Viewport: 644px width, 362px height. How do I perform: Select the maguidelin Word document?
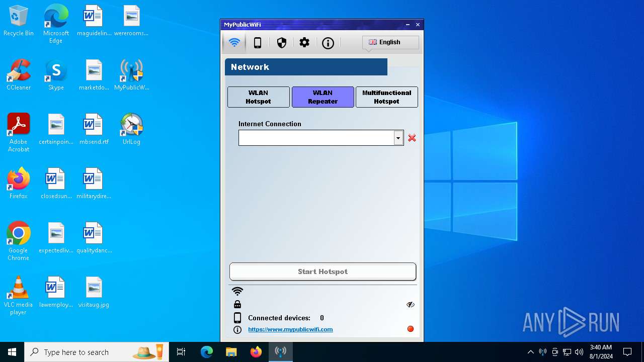(94, 21)
